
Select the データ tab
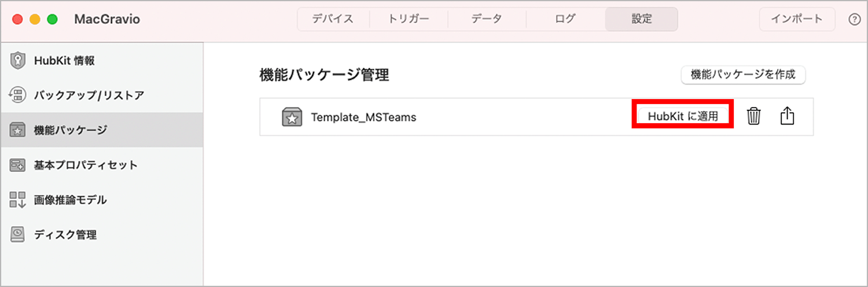[x=487, y=19]
